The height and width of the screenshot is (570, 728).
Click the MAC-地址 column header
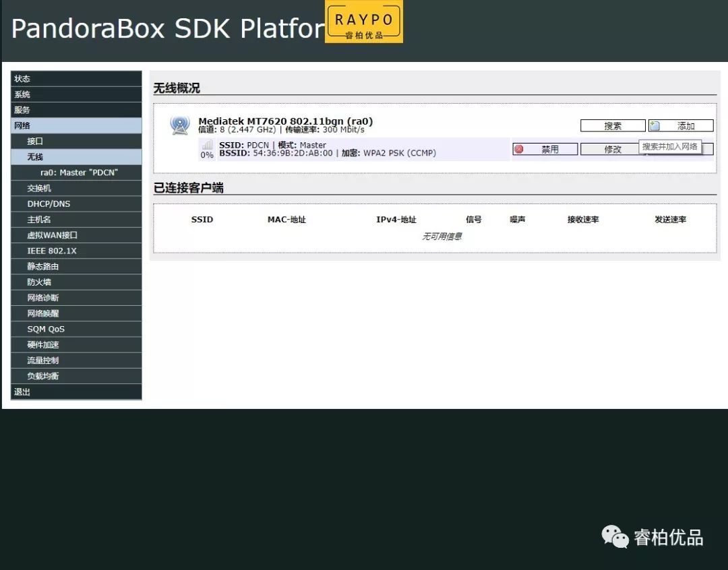286,220
